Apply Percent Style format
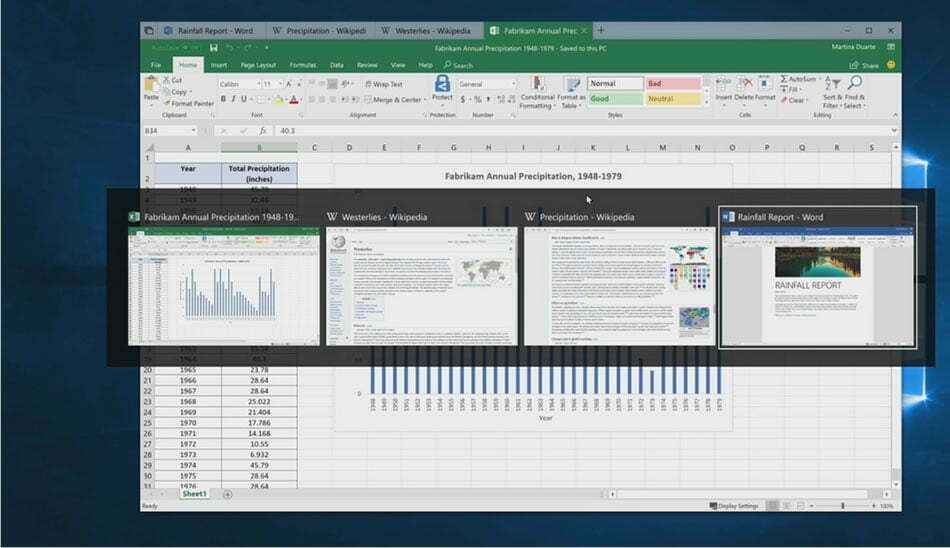 477,99
